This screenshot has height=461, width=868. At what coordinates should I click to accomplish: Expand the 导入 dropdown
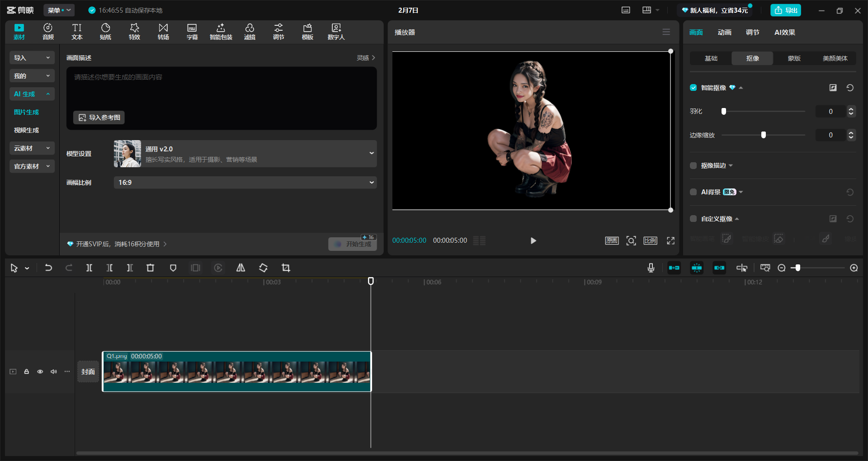pyautogui.click(x=32, y=58)
